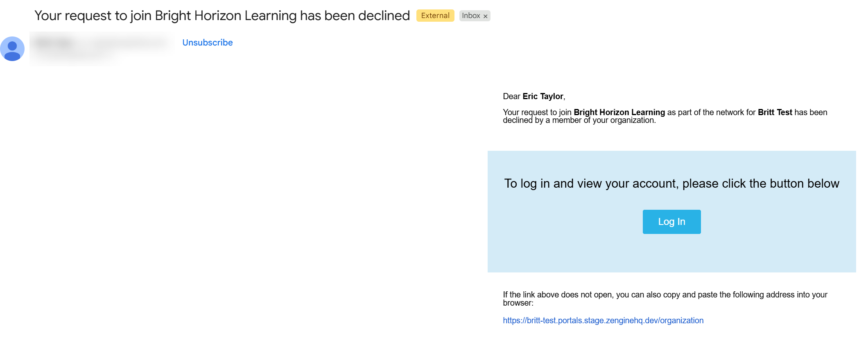This screenshot has width=868, height=338.
Task: Click the bold name Eric Taylor
Action: [x=543, y=96]
